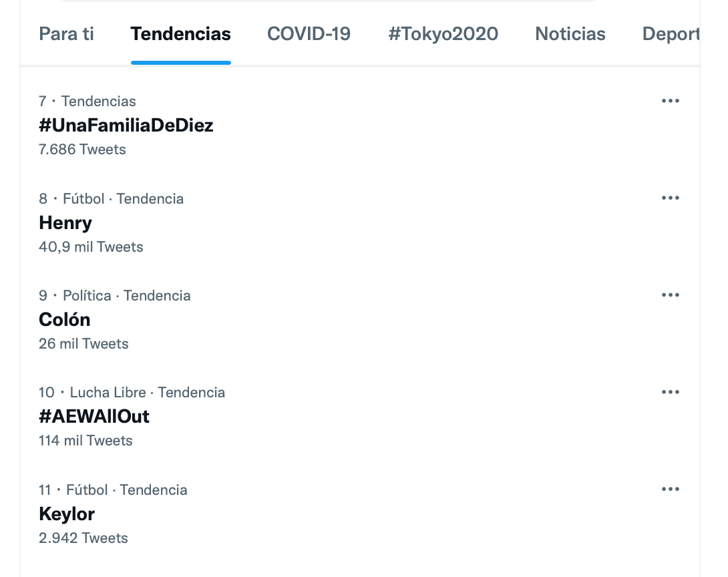Open the Keylor trending topic
Screen dimensions: 728x577
tap(67, 514)
